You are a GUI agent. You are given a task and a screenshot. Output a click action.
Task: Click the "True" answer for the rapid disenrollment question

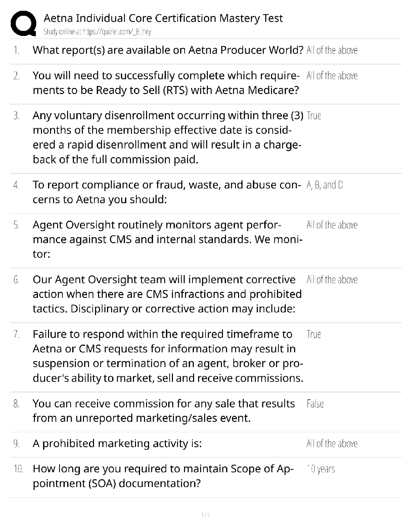click(314, 116)
